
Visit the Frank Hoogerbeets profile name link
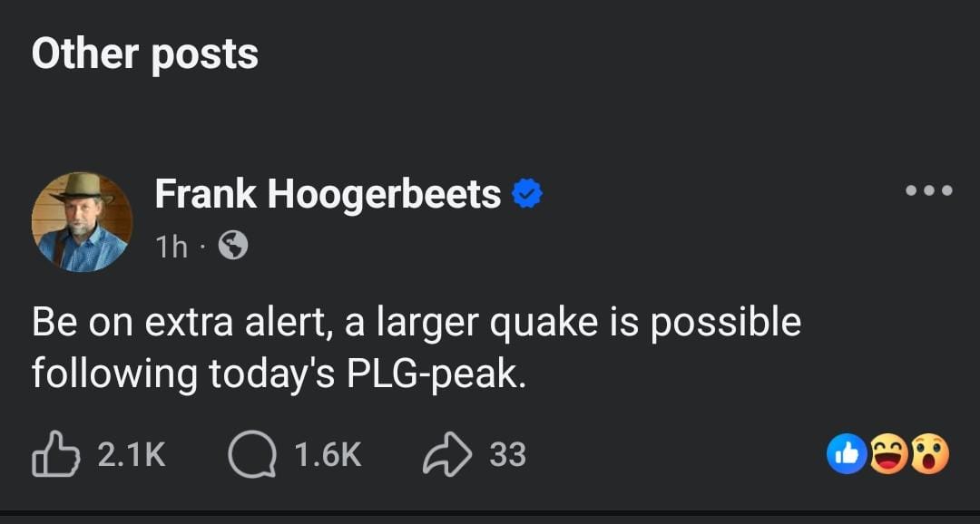point(328,194)
